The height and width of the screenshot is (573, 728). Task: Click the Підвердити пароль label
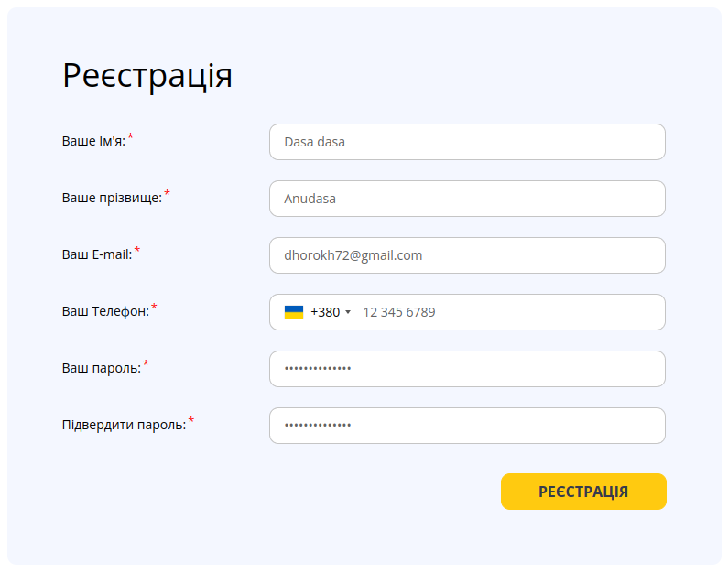(x=124, y=425)
